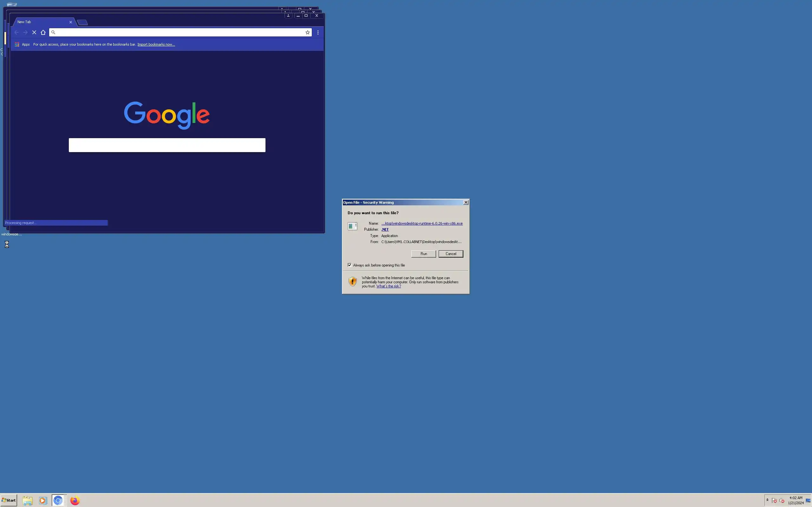
Task: Launch Windows Media Player from taskbar
Action: tap(43, 500)
